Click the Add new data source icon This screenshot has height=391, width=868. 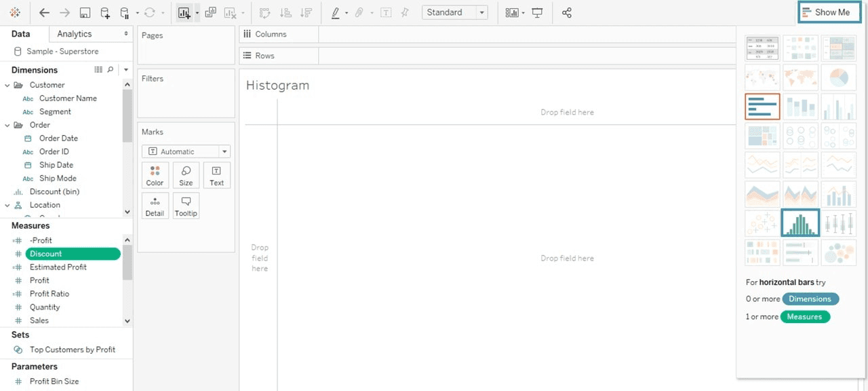point(105,13)
